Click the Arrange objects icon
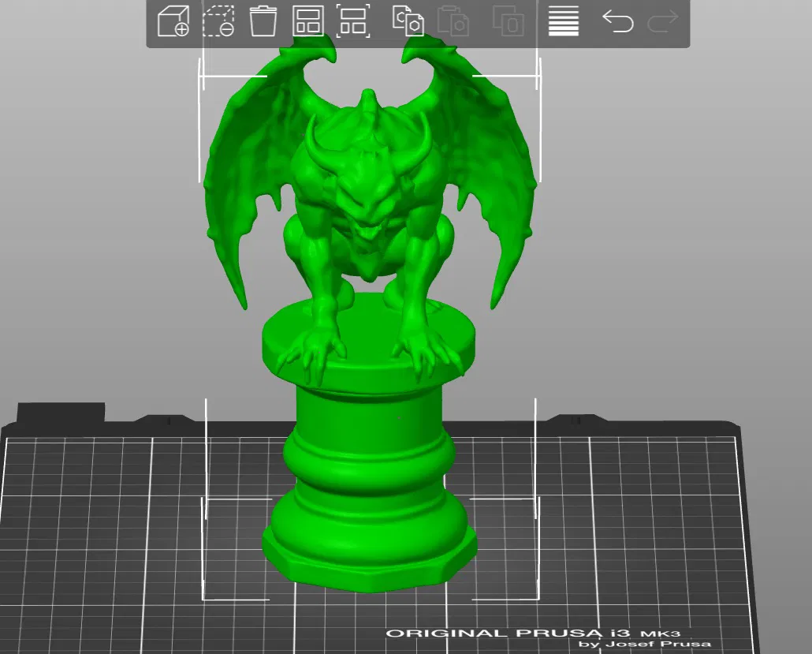This screenshot has width=812, height=654. [x=308, y=21]
